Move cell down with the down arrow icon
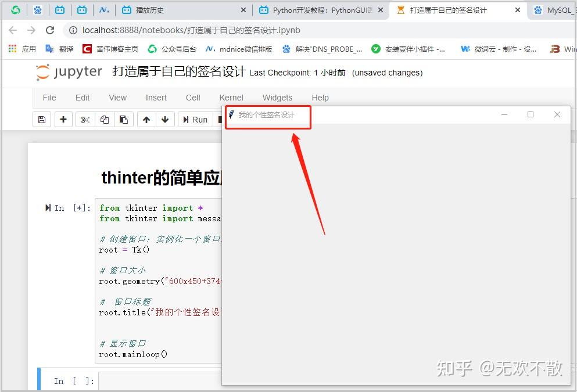This screenshot has width=577, height=392. 166,119
